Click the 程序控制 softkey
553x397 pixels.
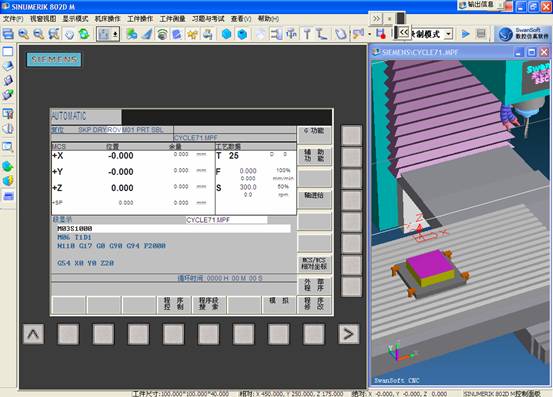[x=174, y=304]
